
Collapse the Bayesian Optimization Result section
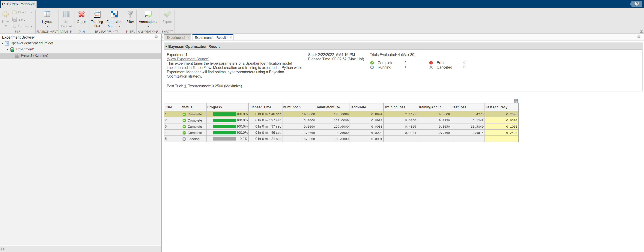(x=166, y=46)
